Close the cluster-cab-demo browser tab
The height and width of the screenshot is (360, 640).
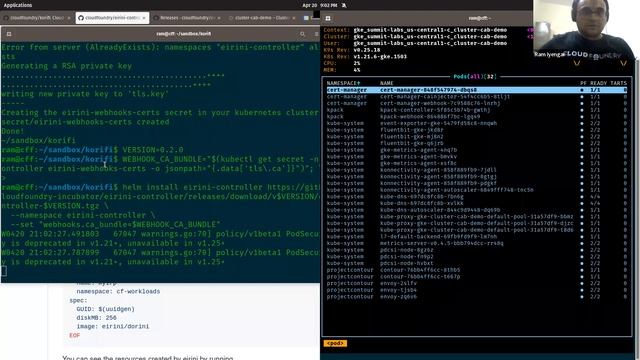[293, 18]
